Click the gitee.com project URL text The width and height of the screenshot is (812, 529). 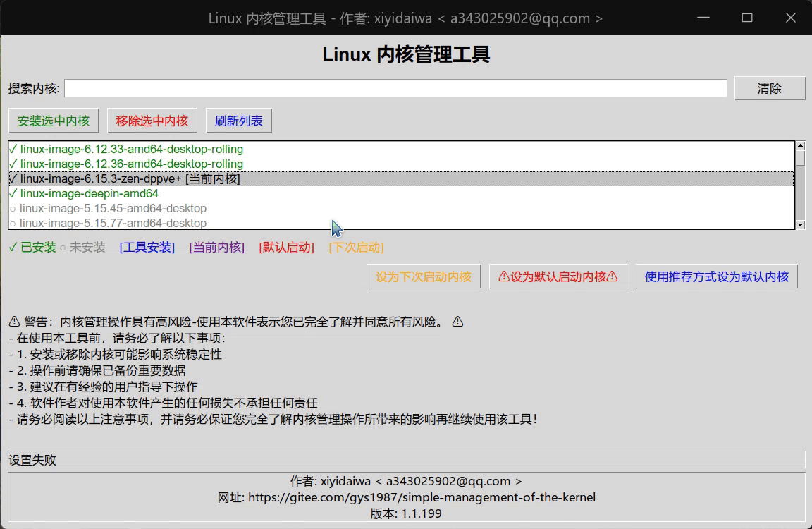[x=422, y=497]
